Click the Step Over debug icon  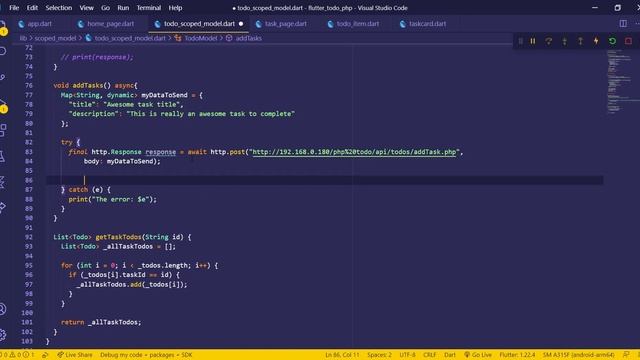coord(549,41)
